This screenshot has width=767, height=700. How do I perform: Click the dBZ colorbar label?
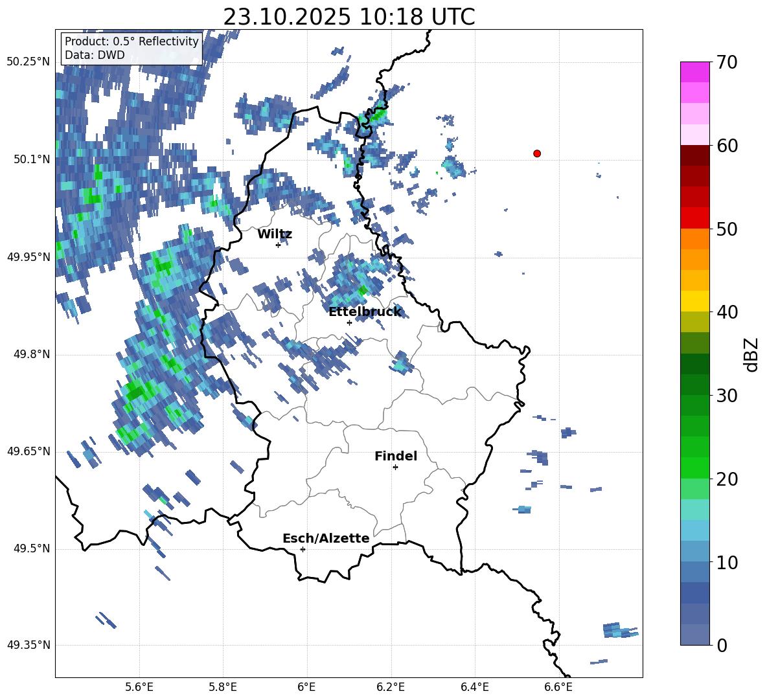click(x=752, y=354)
